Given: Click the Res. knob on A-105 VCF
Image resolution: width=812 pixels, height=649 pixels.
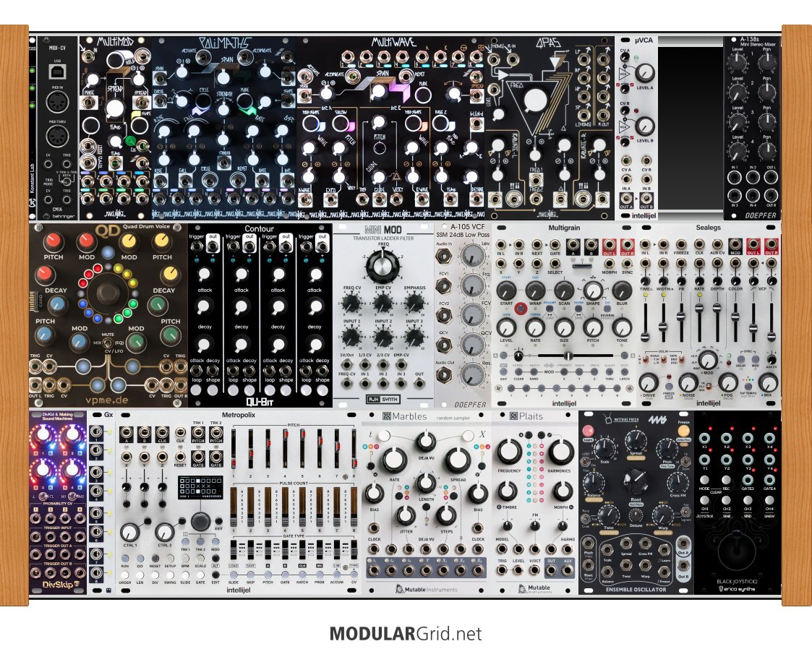Looking at the screenshot, I should pyautogui.click(x=472, y=374).
